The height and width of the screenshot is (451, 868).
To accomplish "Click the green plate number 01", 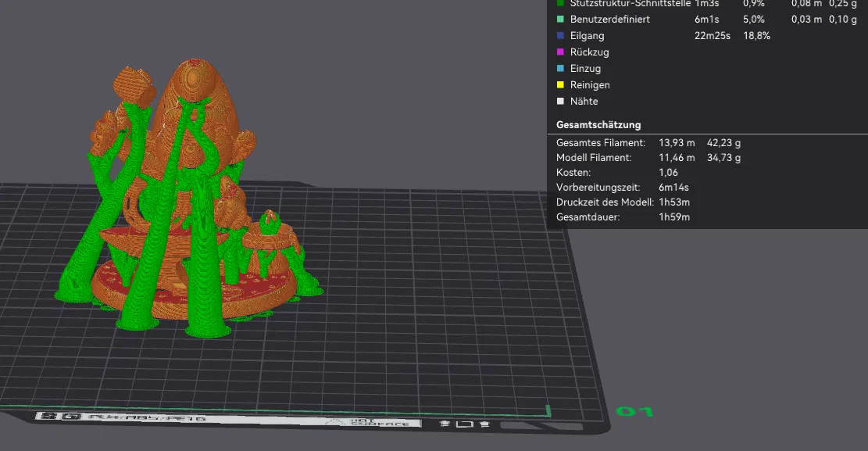I will [635, 412].
